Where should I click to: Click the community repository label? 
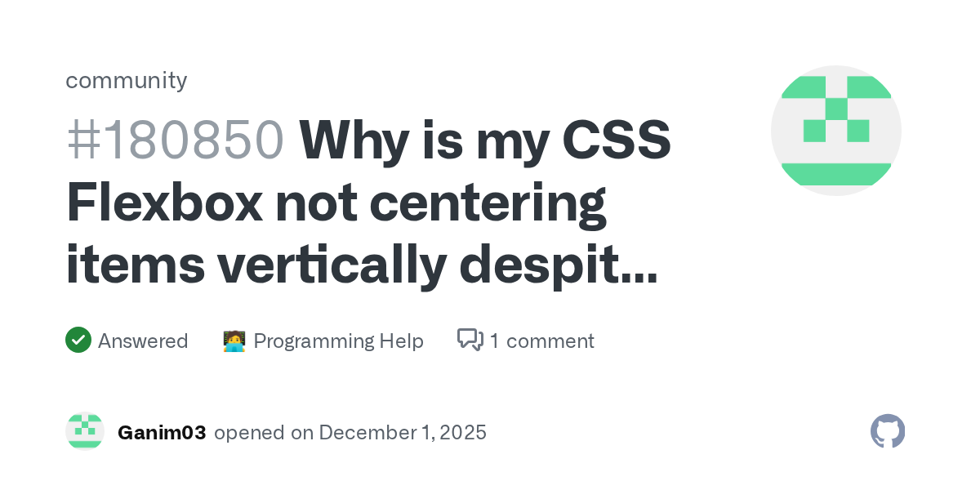tap(126, 80)
